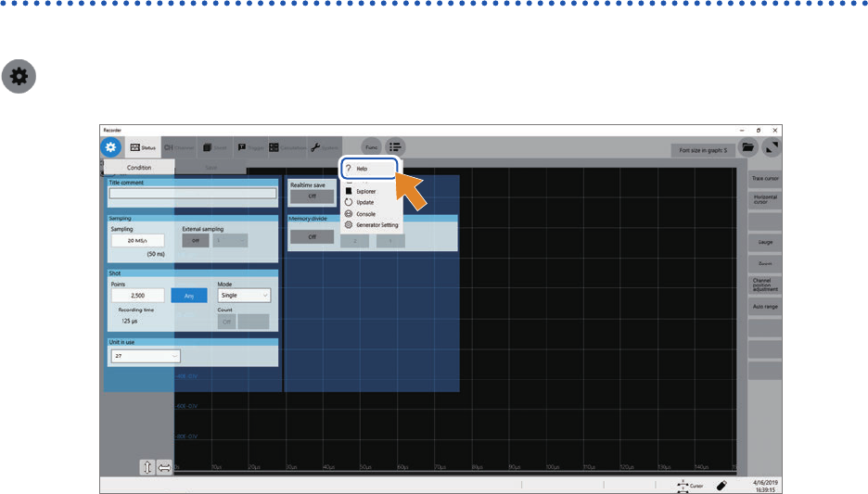Click the Gauge side button

point(765,242)
